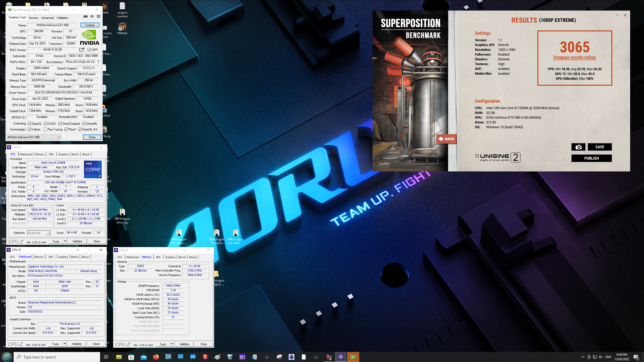
Task: Click the 3065 score value
Action: (x=575, y=47)
